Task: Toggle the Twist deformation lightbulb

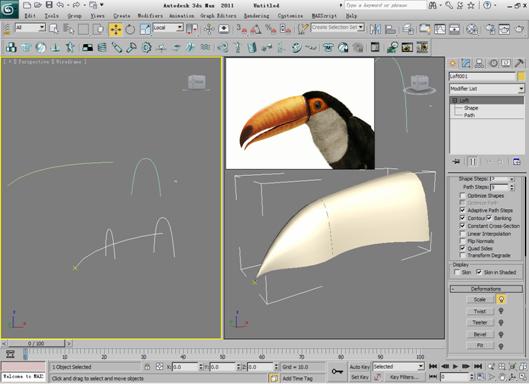Action: [x=501, y=311]
